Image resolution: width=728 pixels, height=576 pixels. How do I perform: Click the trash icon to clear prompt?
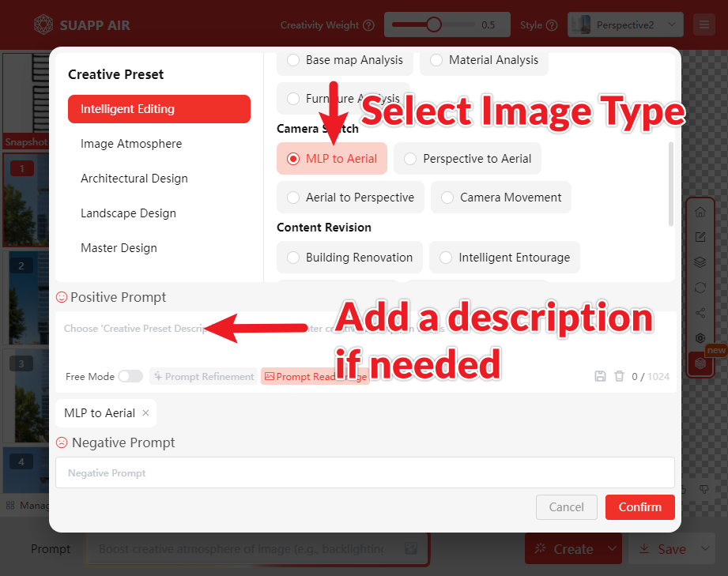click(619, 376)
